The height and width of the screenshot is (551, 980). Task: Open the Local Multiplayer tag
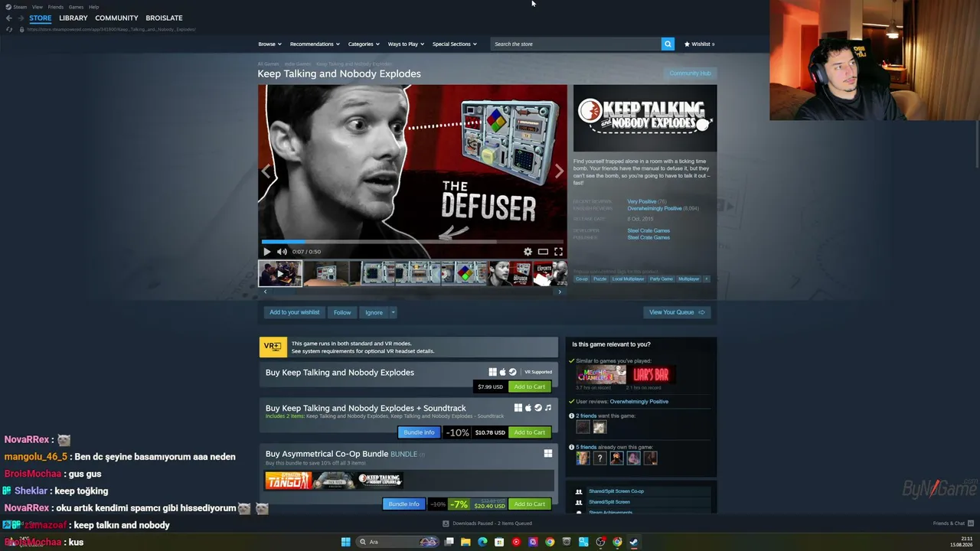tap(628, 279)
